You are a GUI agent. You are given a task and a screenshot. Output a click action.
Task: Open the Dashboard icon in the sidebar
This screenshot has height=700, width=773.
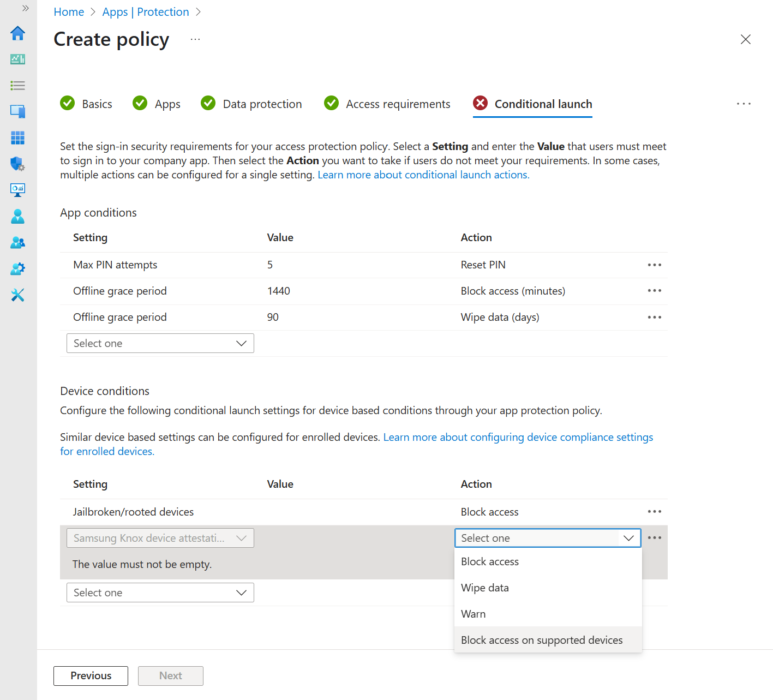pos(18,59)
